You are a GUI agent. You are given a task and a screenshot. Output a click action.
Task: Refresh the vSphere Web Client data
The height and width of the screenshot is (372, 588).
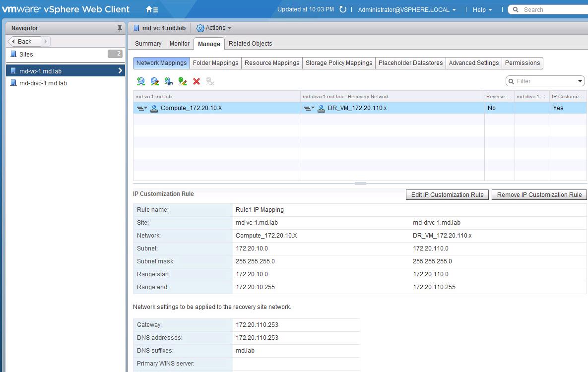coord(343,9)
